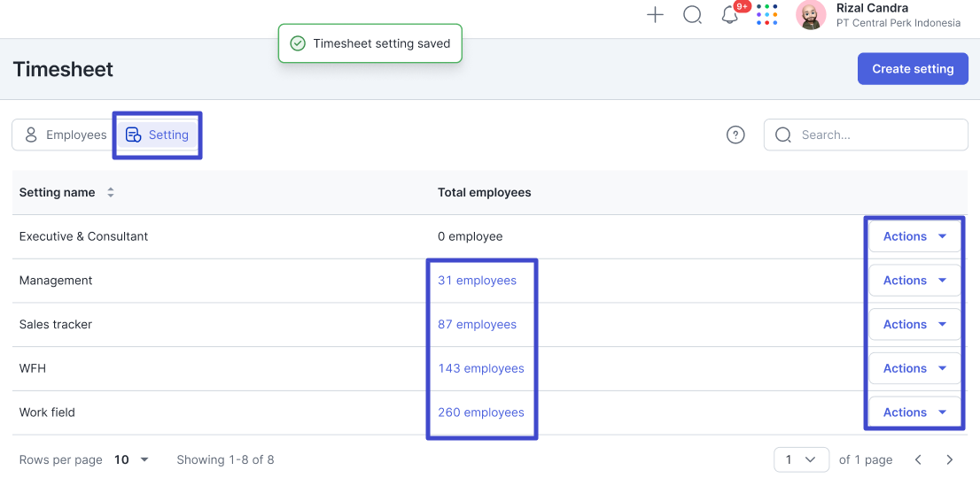This screenshot has height=478, width=980.
Task: Open Actions dropdown for Work field row
Action: (914, 412)
